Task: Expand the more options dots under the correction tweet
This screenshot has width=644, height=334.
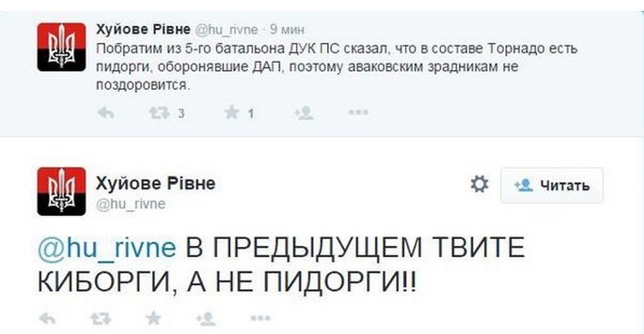Action: click(259, 317)
